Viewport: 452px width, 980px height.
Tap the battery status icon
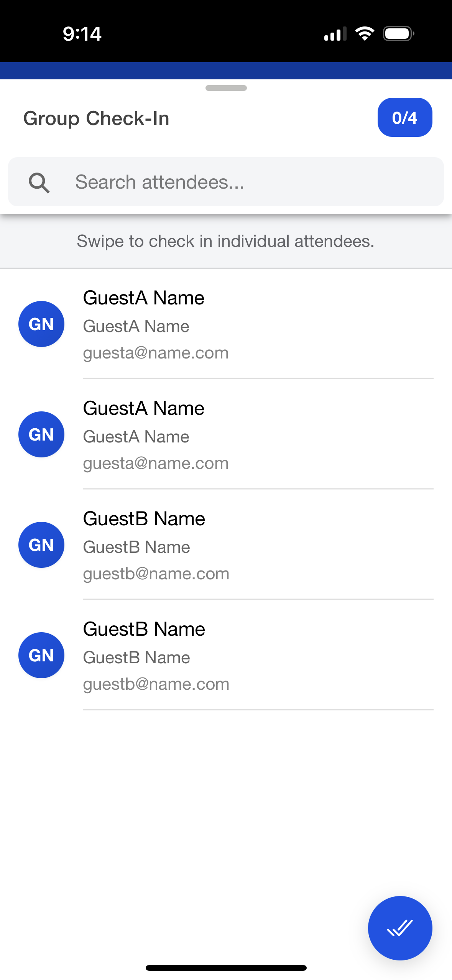[x=398, y=34]
